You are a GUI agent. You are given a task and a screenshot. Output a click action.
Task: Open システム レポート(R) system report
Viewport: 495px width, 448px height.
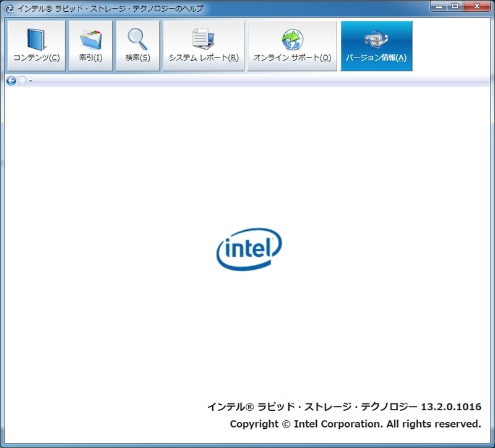pyautogui.click(x=204, y=46)
